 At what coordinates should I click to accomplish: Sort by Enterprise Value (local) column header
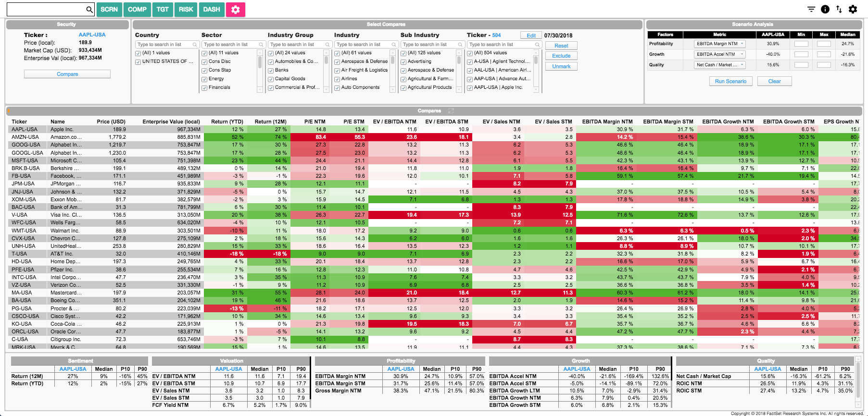point(171,122)
